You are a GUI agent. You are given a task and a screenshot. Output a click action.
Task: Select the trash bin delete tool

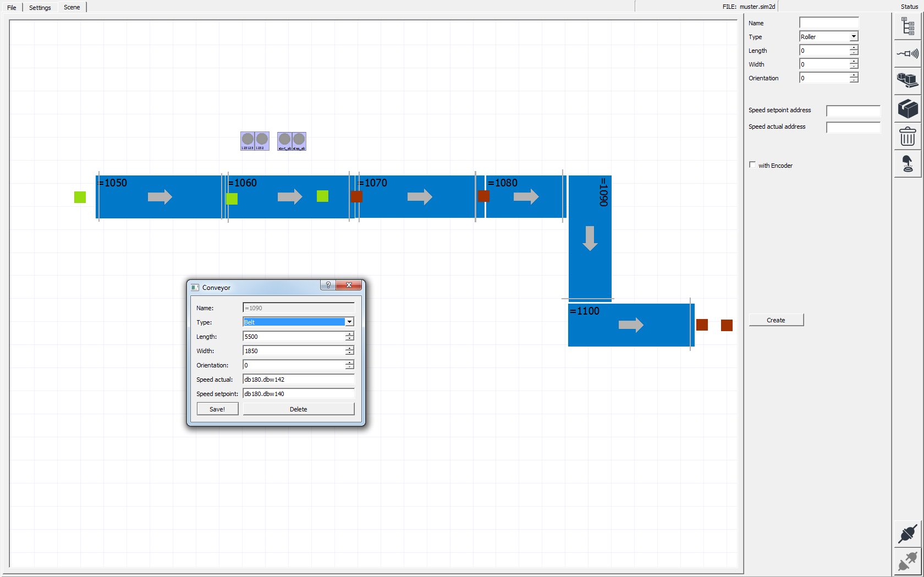tap(908, 136)
